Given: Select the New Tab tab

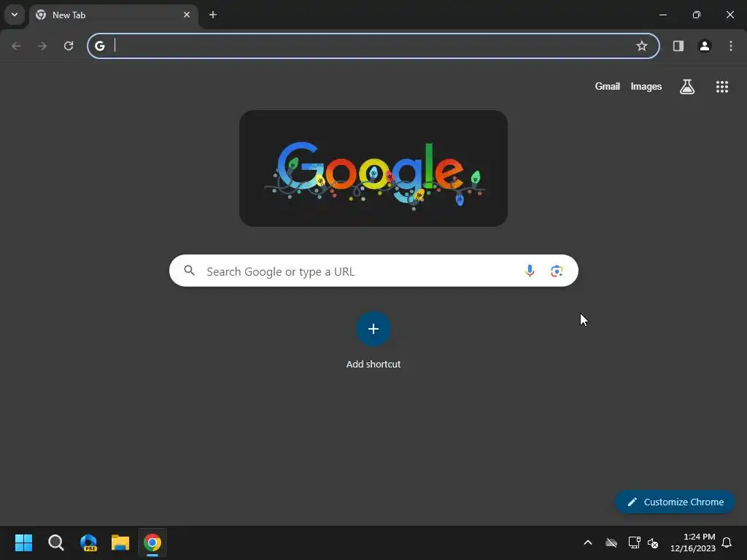Looking at the screenshot, I should pyautogui.click(x=113, y=15).
